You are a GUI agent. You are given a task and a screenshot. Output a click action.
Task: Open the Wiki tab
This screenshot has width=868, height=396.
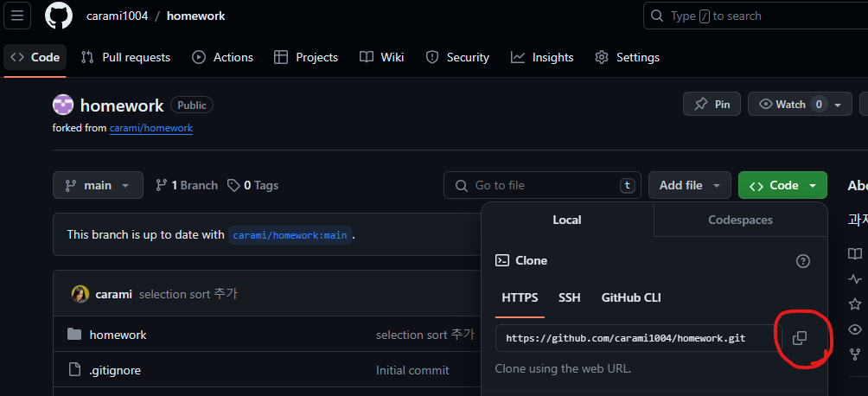[x=381, y=58]
